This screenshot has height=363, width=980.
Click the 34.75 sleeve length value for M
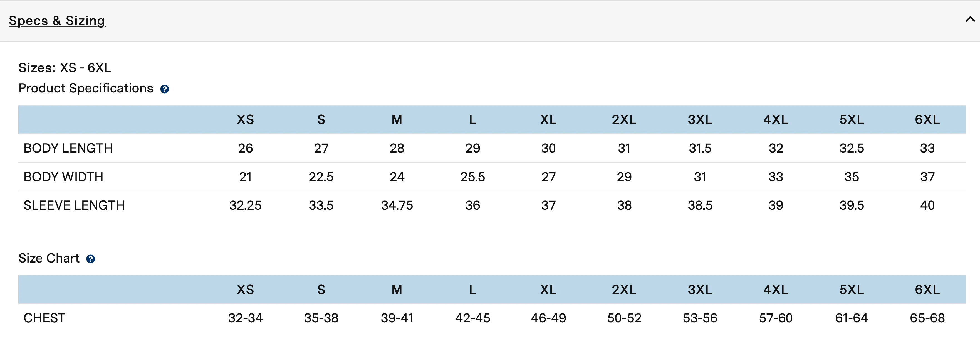click(x=397, y=205)
